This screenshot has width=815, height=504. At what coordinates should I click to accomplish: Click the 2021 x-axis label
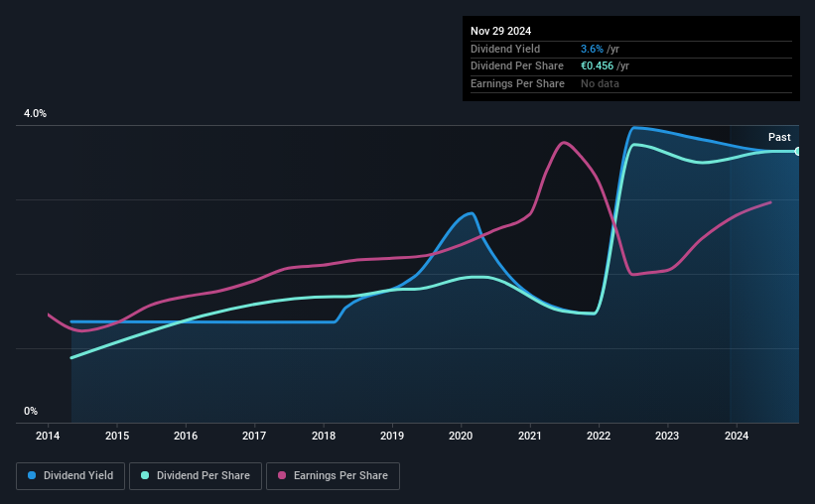tap(530, 436)
